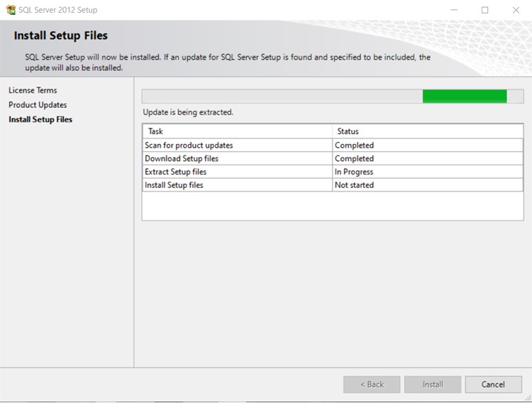Select the License Terms step
This screenshot has height=403, width=532.
click(x=33, y=90)
